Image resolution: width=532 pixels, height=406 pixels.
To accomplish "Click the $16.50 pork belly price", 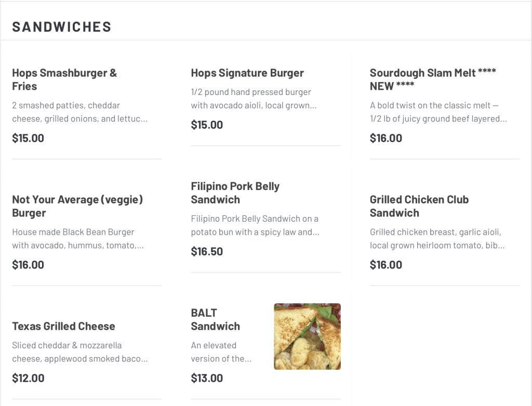I will pyautogui.click(x=207, y=251).
